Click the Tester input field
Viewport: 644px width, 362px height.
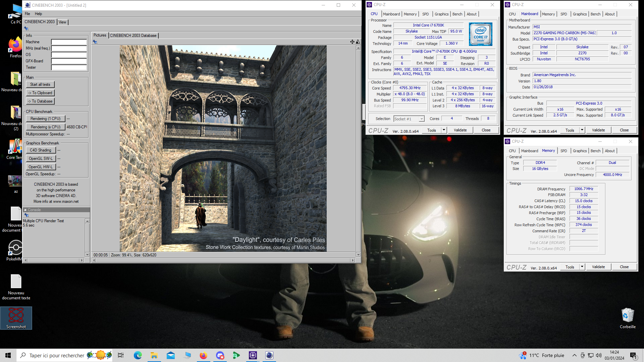click(x=69, y=67)
